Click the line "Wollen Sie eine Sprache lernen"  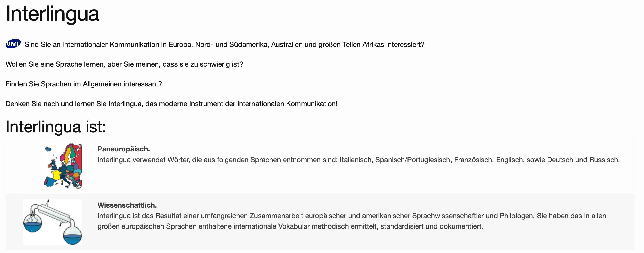click(x=124, y=64)
